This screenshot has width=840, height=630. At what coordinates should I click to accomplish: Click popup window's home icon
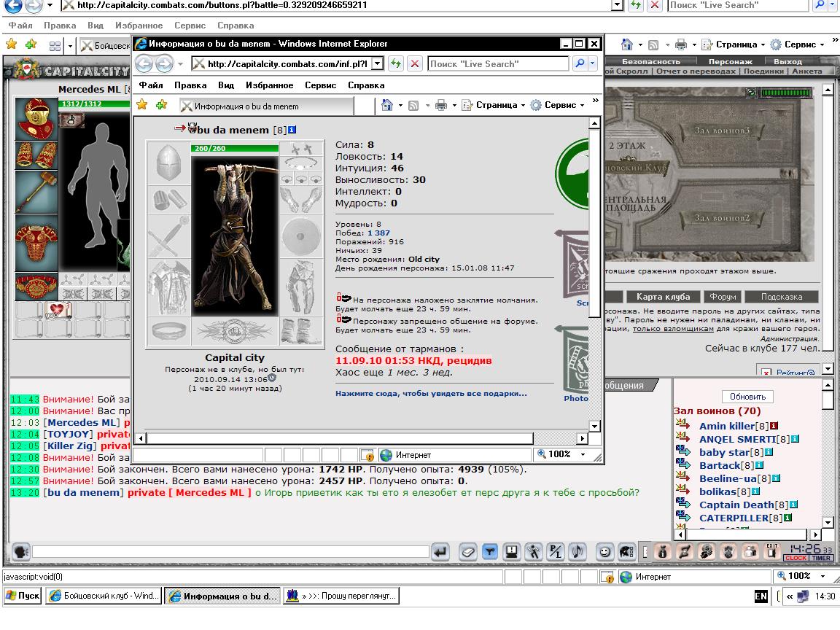click(386, 105)
